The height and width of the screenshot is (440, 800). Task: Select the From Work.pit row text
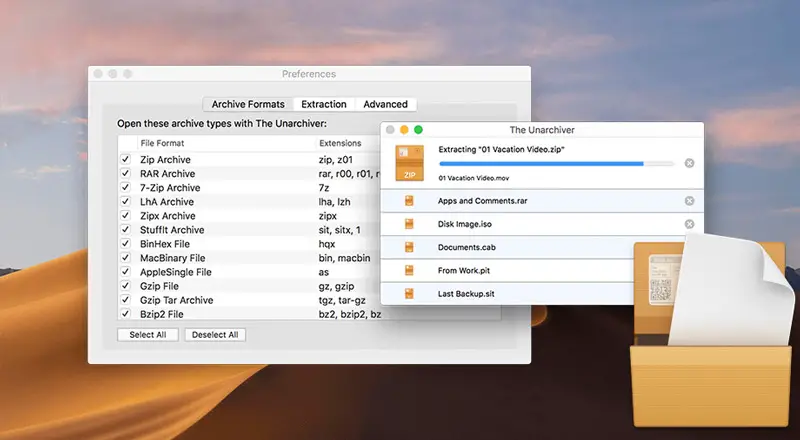pos(464,271)
